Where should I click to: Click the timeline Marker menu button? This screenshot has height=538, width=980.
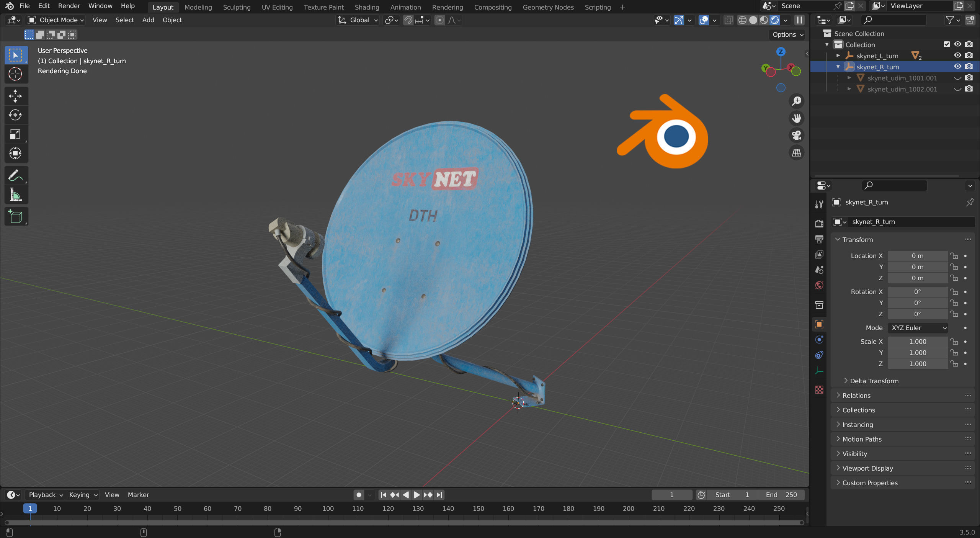[x=138, y=495]
